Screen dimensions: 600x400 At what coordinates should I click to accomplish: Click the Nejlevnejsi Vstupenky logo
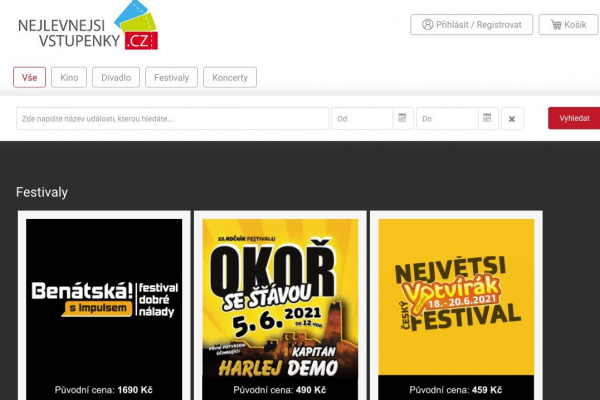pyautogui.click(x=88, y=26)
